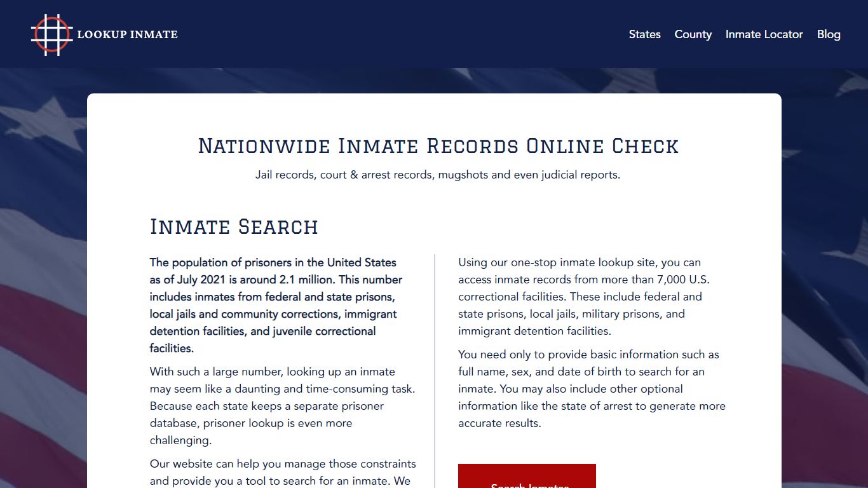Open the Blog link in navigation
This screenshot has width=868, height=488.
pyautogui.click(x=828, y=34)
